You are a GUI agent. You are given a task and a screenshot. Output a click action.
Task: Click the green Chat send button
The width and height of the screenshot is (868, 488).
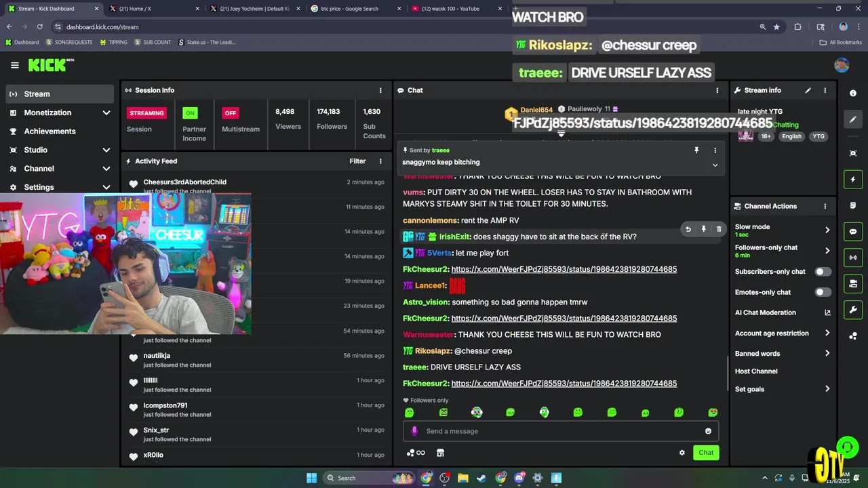coord(706,453)
